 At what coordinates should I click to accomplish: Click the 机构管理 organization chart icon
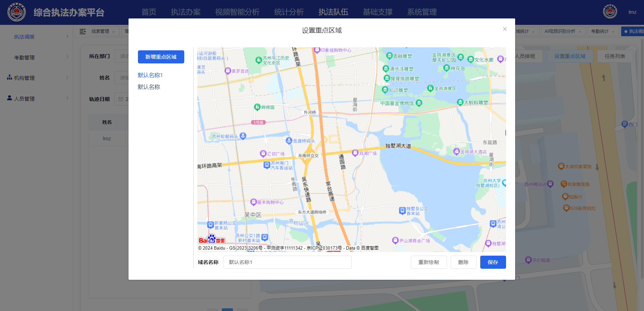tap(9, 77)
